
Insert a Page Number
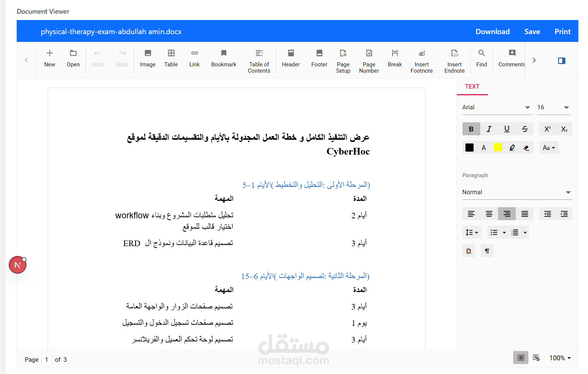click(x=369, y=61)
